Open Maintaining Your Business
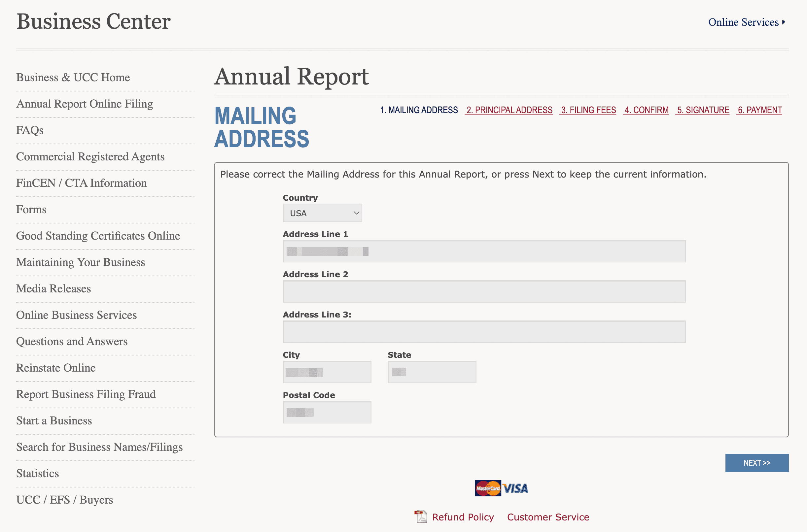 [81, 262]
